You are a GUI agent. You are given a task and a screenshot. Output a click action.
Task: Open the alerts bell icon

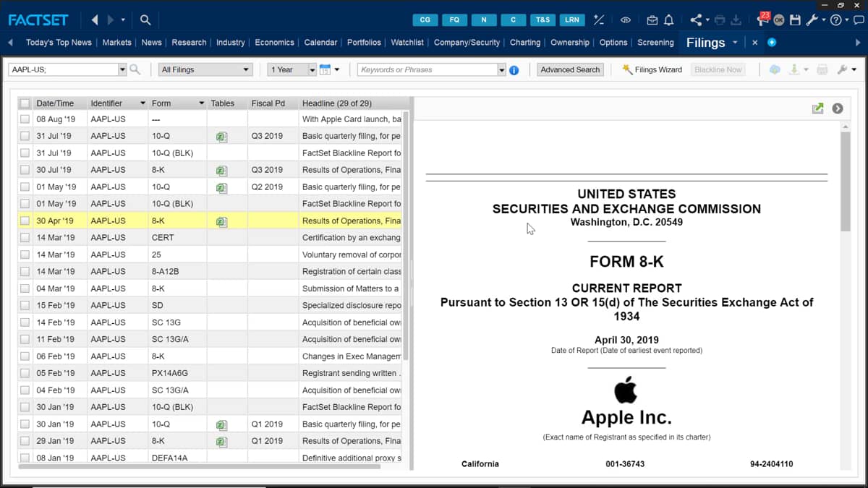tap(669, 20)
